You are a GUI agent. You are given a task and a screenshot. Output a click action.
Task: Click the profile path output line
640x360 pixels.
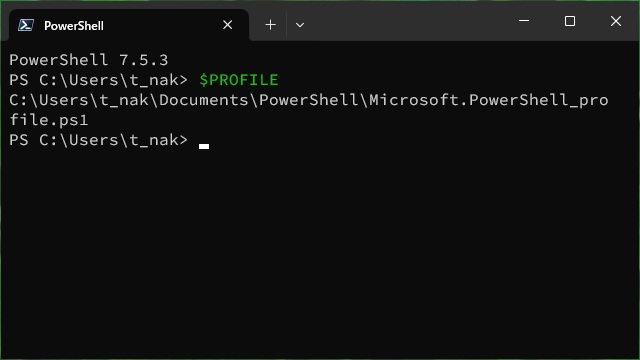pos(309,100)
